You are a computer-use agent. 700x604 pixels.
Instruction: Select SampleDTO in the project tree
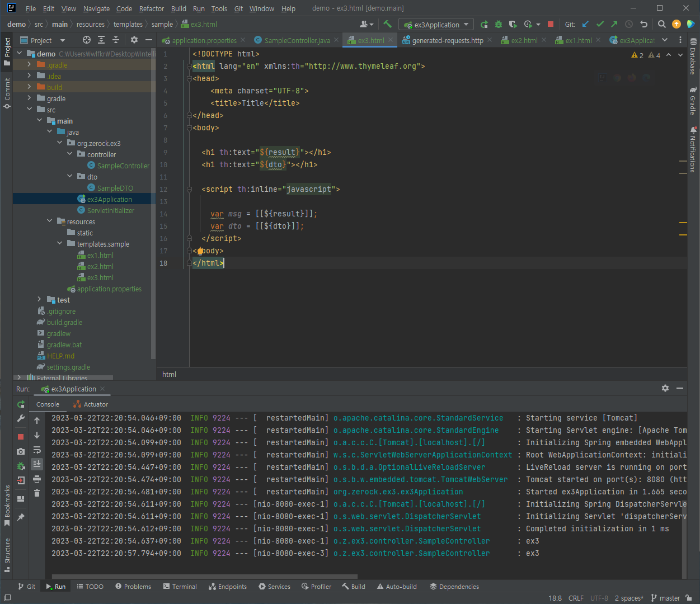115,188
